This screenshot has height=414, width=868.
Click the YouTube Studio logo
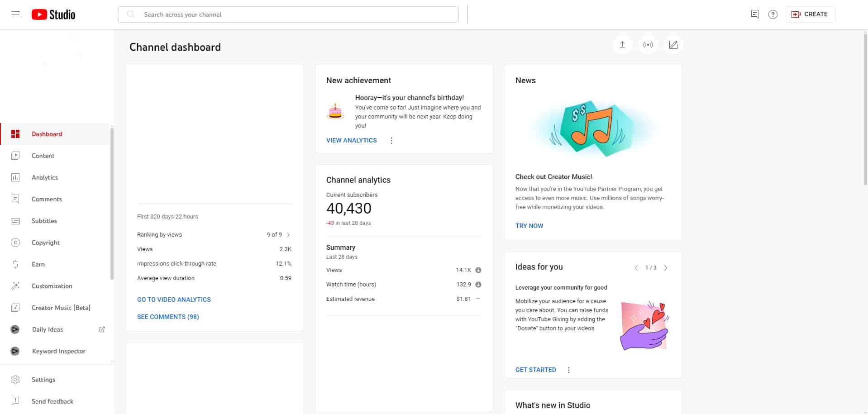pyautogui.click(x=53, y=14)
